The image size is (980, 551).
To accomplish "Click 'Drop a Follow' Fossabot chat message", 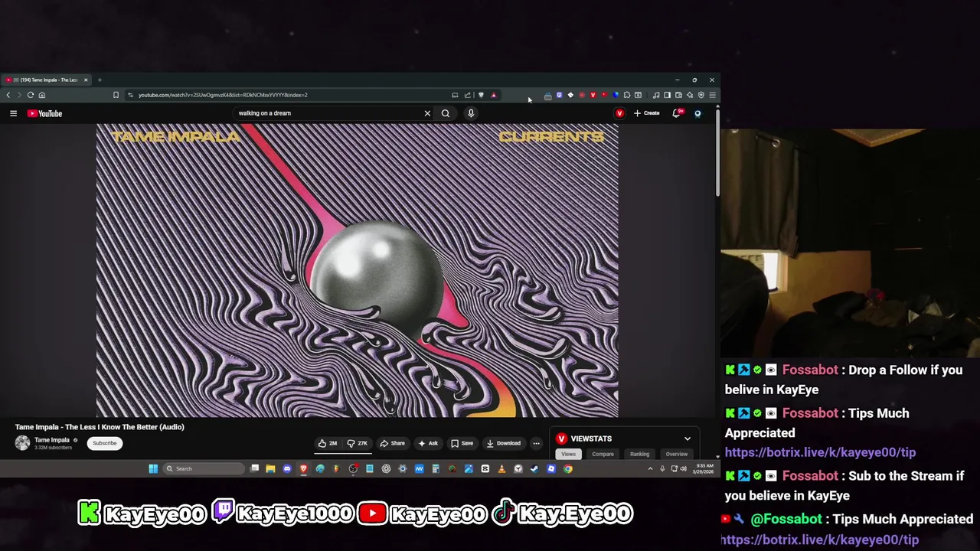I will 844,380.
